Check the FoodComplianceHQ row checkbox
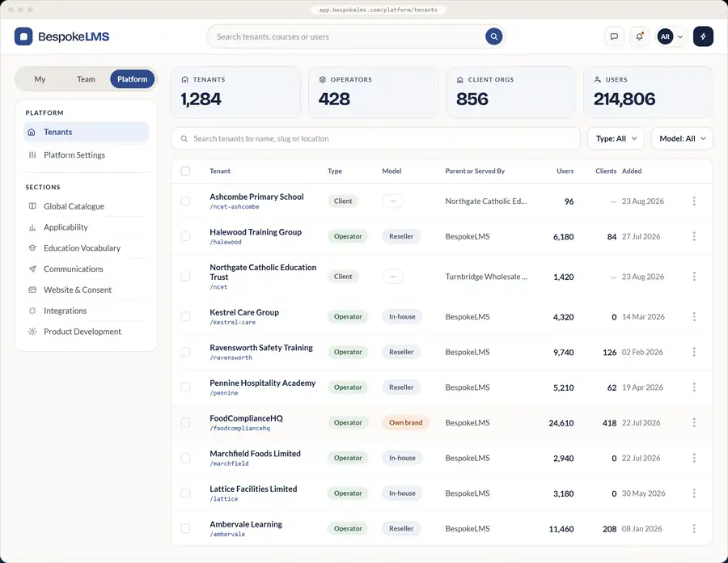 point(185,422)
